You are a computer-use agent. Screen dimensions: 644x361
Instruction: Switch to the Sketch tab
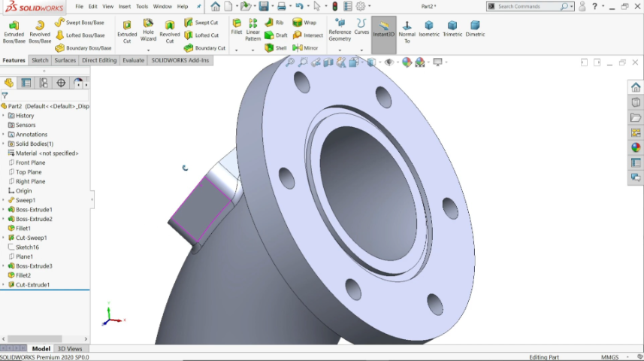point(40,60)
